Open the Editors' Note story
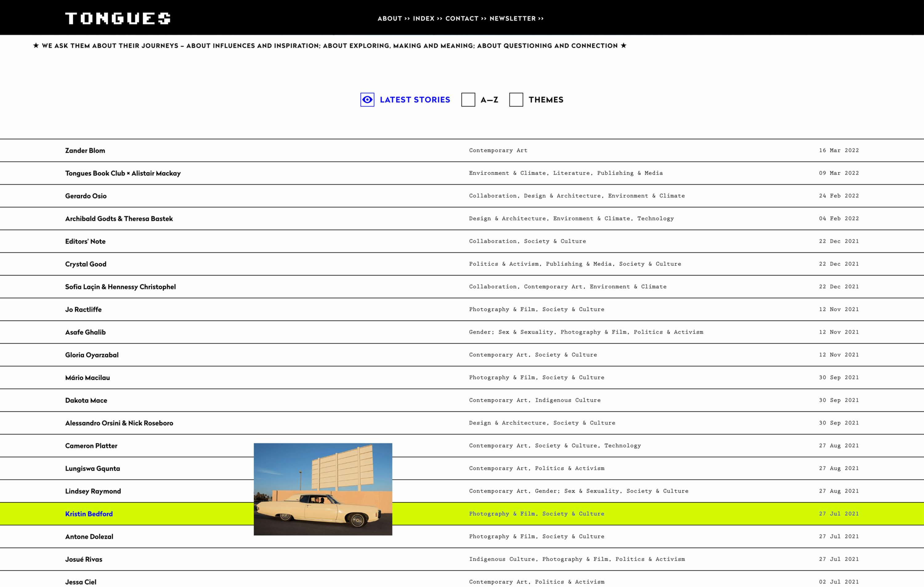Image resolution: width=924 pixels, height=587 pixels. (85, 241)
